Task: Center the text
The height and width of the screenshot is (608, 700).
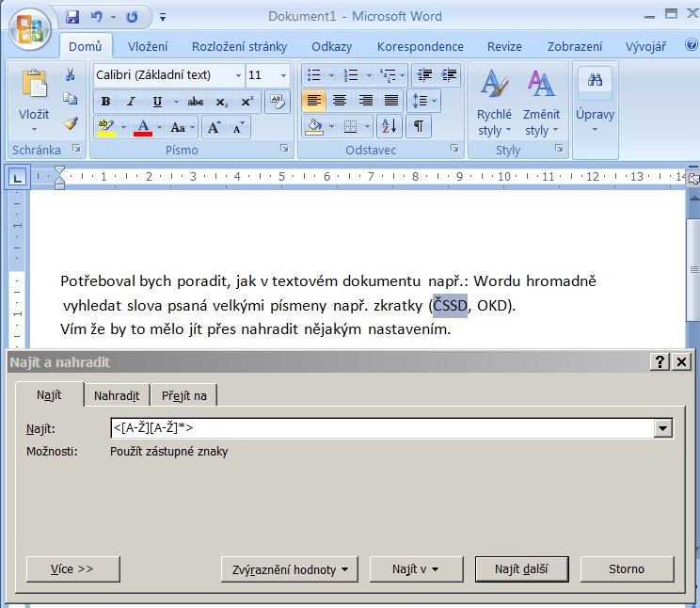Action: [x=340, y=101]
